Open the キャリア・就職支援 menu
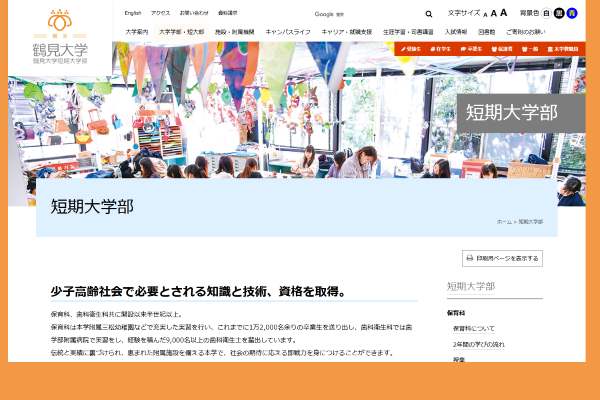The image size is (600, 400). [347, 32]
